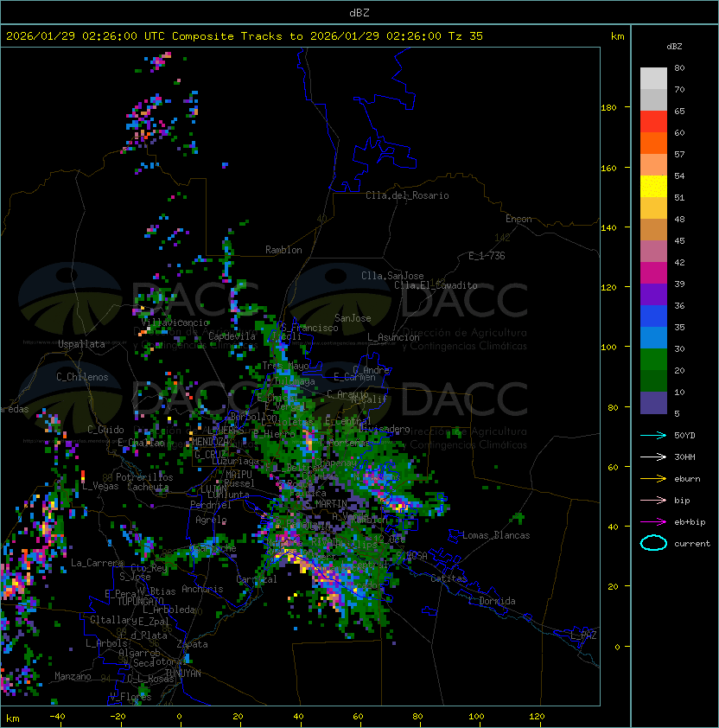Select the 'L_Asuncion' map label

point(393,337)
